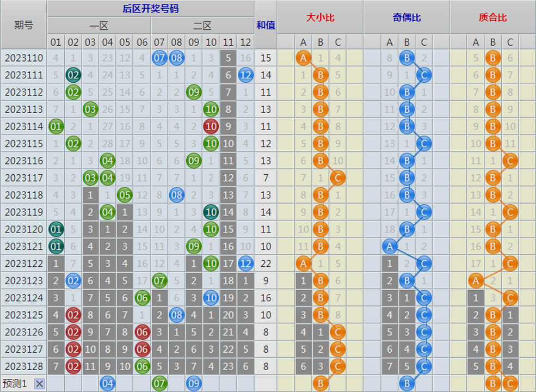
Task: Click green ball 09 in row 2023112
Action: click(194, 92)
